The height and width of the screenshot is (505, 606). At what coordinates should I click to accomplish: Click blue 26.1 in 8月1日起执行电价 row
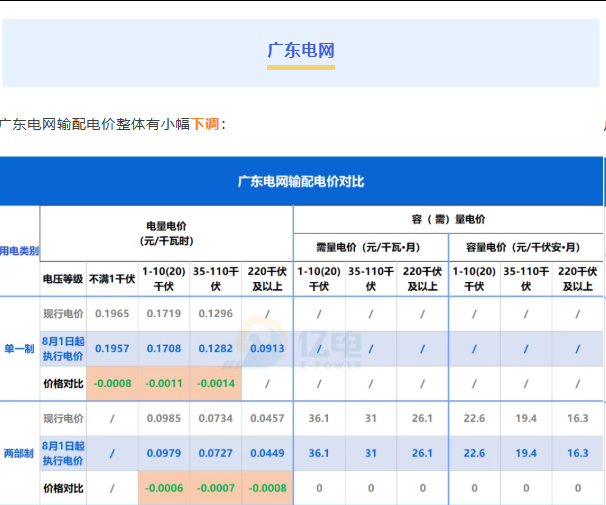click(422, 453)
